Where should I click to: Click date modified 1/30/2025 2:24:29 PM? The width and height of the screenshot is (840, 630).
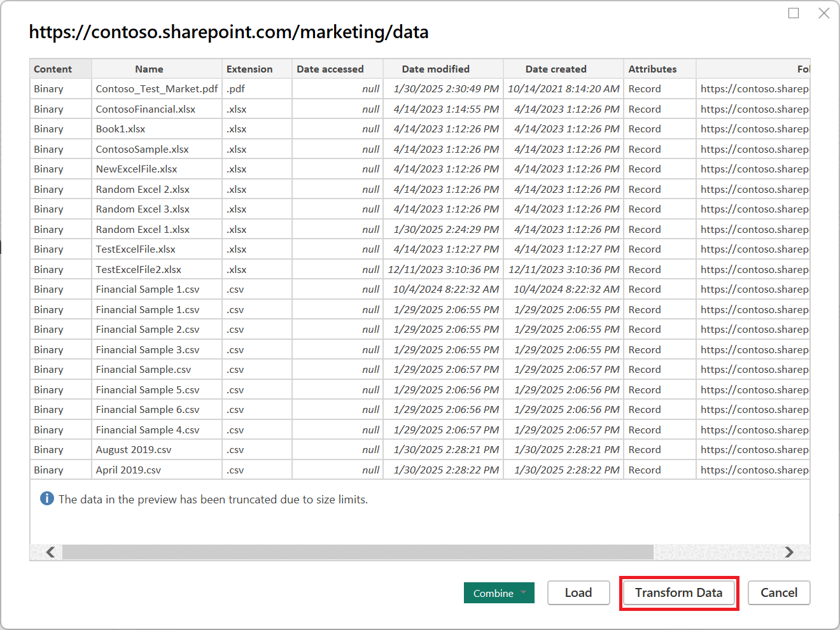[x=444, y=229]
